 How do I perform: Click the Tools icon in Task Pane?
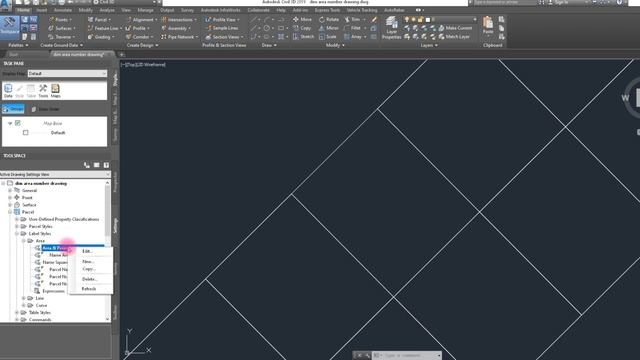tap(43, 91)
